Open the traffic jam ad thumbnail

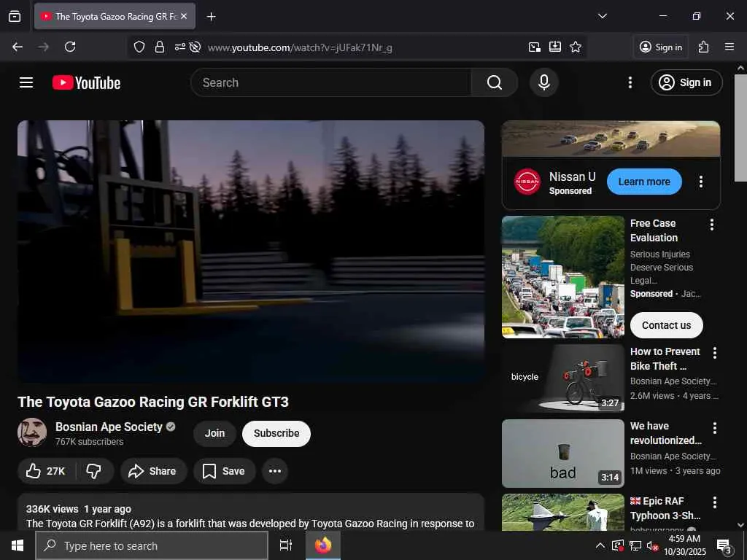[x=562, y=277]
